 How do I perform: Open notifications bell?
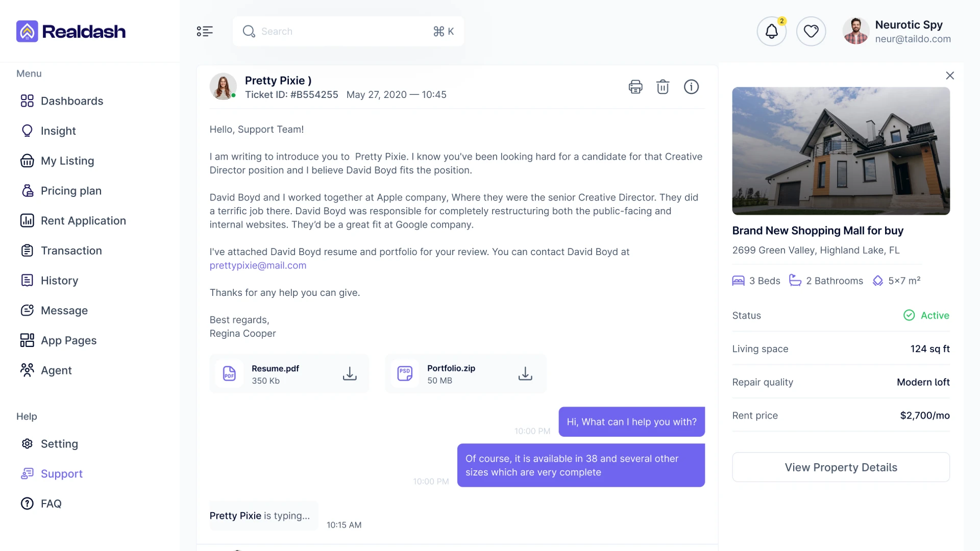coord(771,32)
